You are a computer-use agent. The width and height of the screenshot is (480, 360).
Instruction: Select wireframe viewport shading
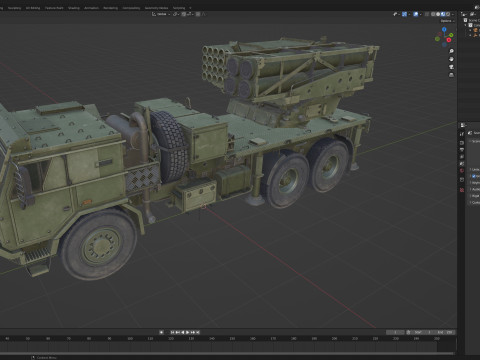tap(433, 14)
